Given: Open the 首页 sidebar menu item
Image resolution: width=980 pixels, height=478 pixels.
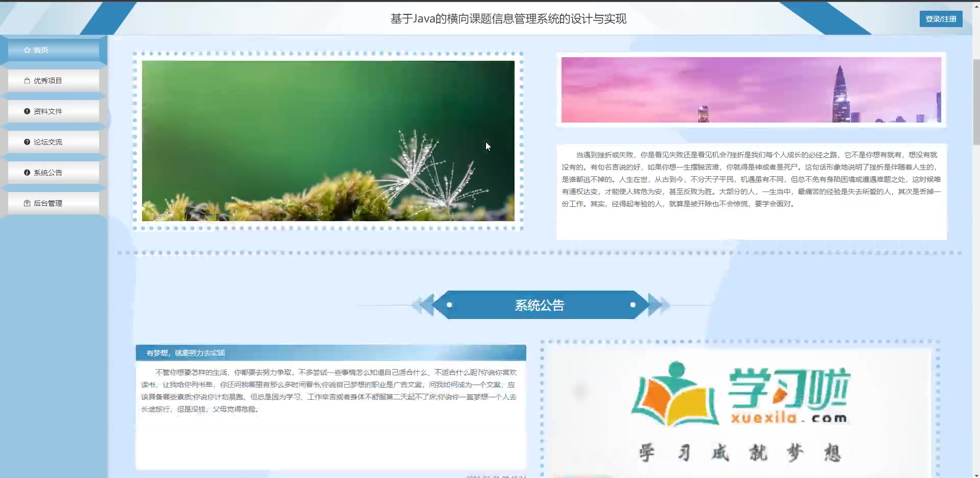Looking at the screenshot, I should click(x=54, y=50).
